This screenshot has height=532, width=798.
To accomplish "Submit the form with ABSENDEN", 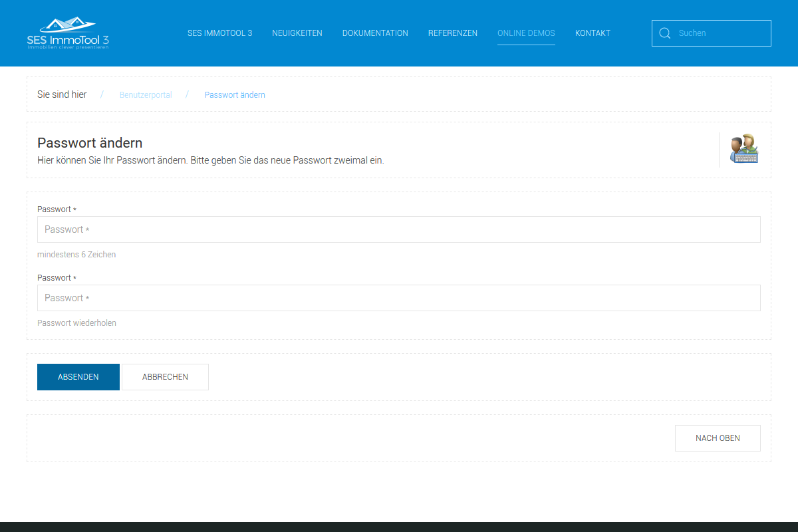I will pyautogui.click(x=78, y=377).
